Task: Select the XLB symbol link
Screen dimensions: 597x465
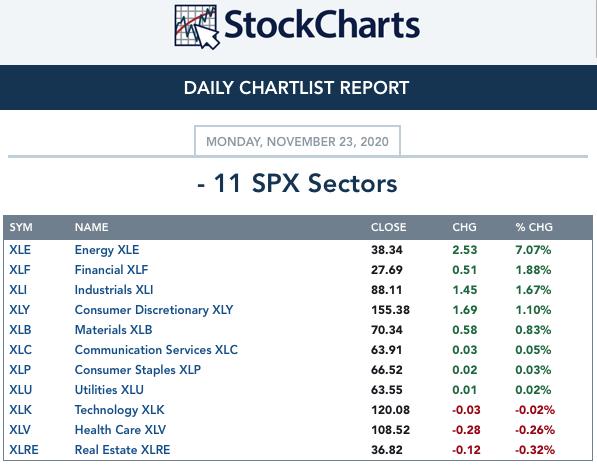Action: click(20, 330)
